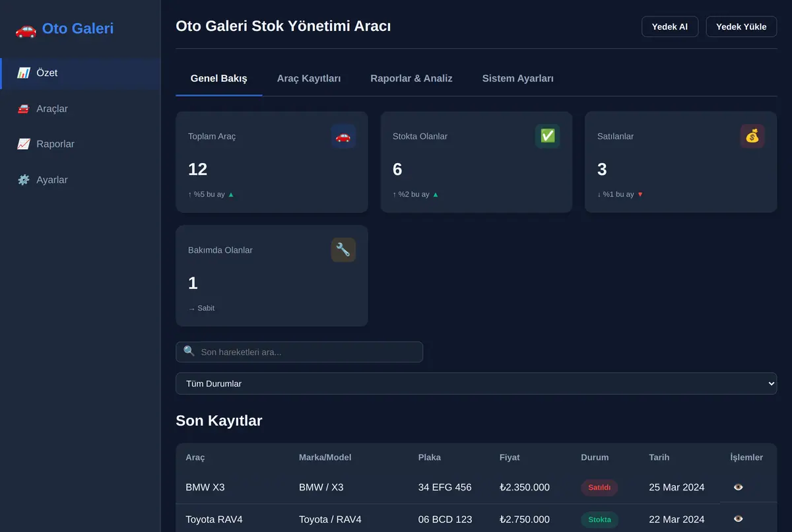Click the Fiyat column header

510,457
